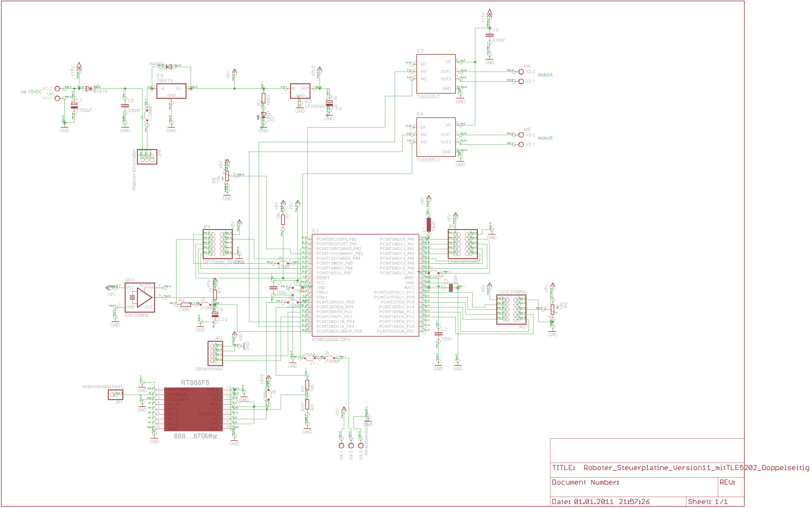Click resistor R4 100R symbol
The width and height of the screenshot is (812, 508).
coord(186,305)
